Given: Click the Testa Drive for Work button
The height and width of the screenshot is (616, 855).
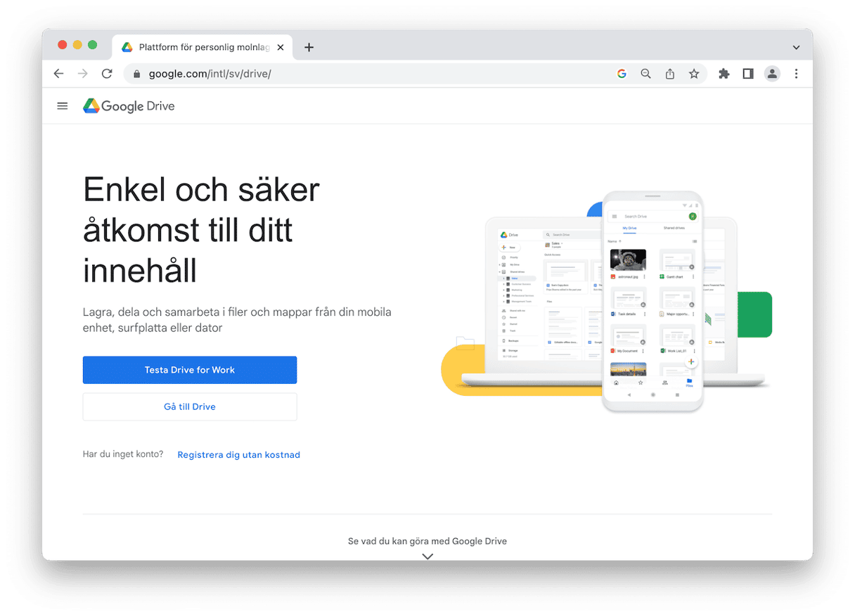Looking at the screenshot, I should tap(190, 370).
